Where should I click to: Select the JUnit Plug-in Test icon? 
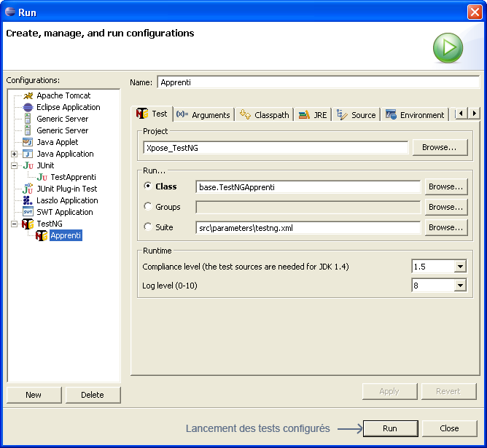28,189
